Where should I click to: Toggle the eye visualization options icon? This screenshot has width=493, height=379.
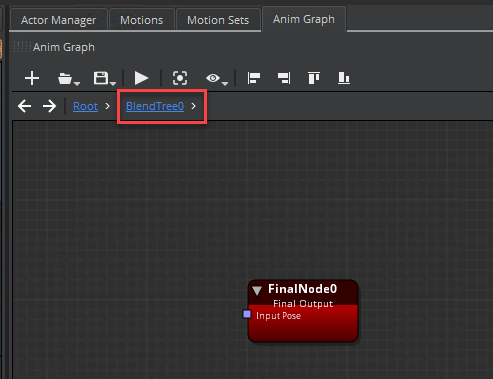[213, 78]
